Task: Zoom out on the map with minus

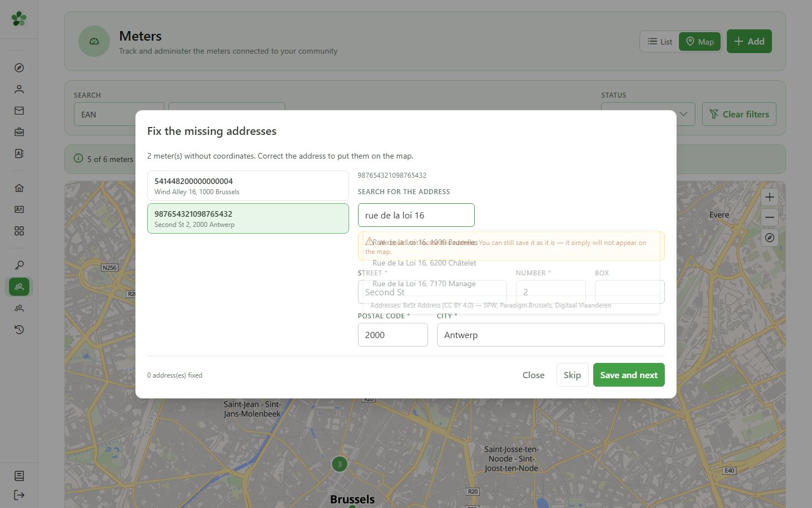Action: (770, 217)
